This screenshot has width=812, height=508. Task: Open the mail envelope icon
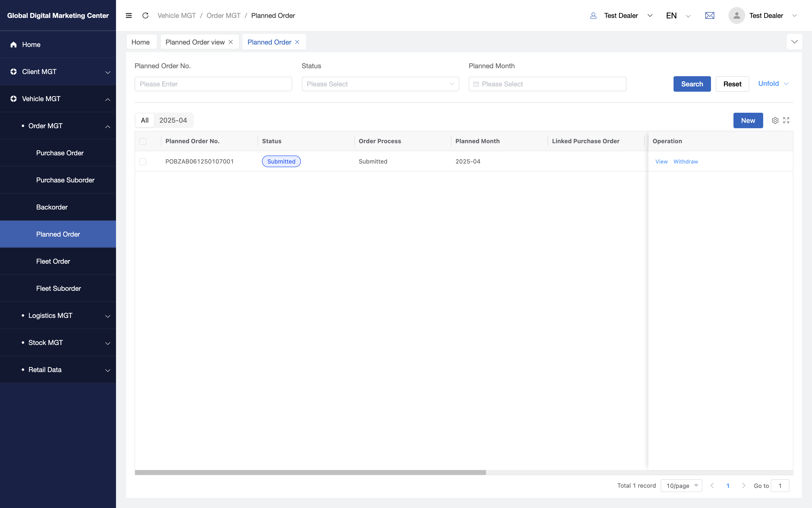point(709,15)
